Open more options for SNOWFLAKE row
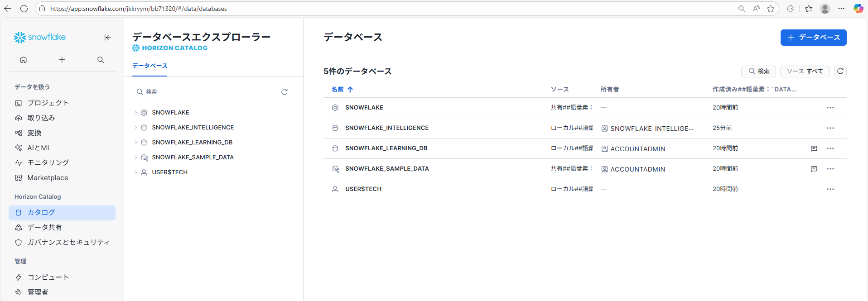The width and height of the screenshot is (868, 301). (x=830, y=108)
